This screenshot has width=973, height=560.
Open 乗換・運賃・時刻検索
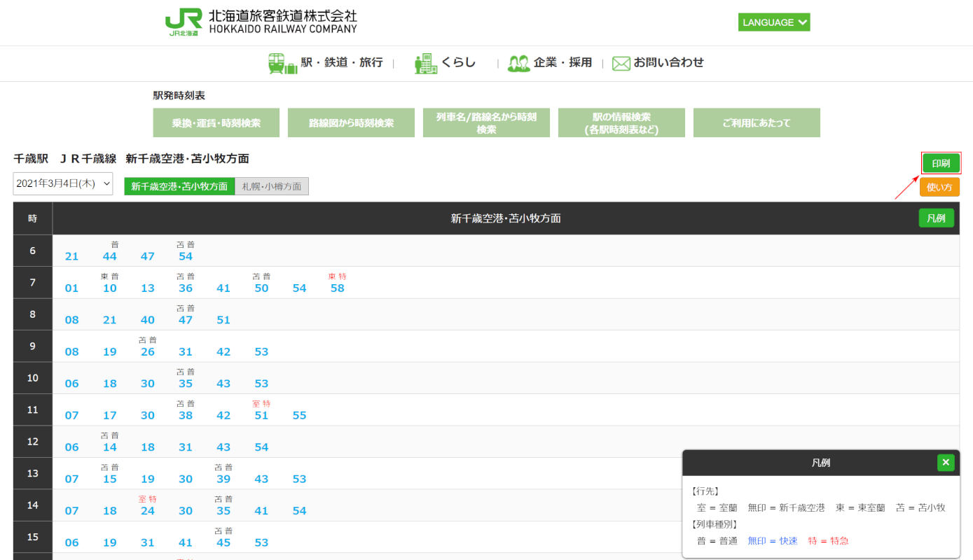click(216, 122)
